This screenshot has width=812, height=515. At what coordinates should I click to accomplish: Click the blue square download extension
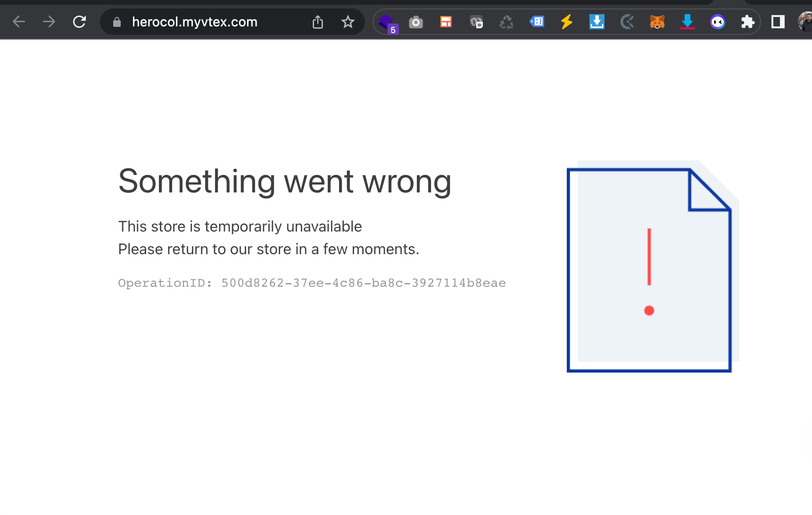(597, 22)
